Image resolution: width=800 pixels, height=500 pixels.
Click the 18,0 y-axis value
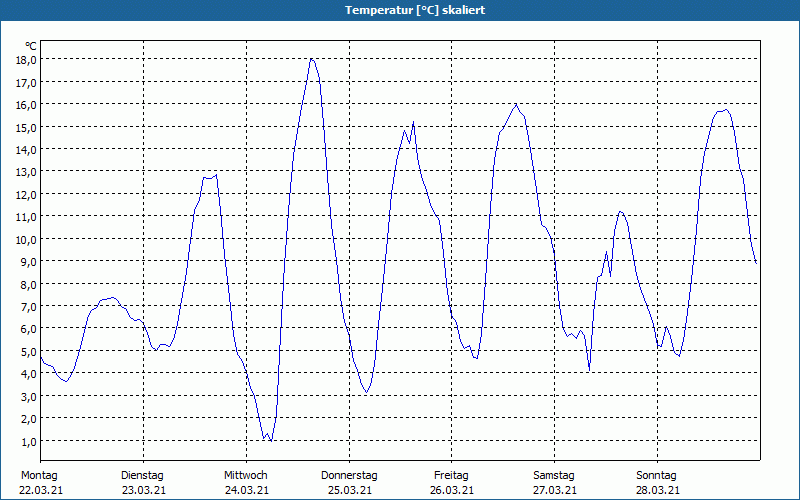click(26, 59)
